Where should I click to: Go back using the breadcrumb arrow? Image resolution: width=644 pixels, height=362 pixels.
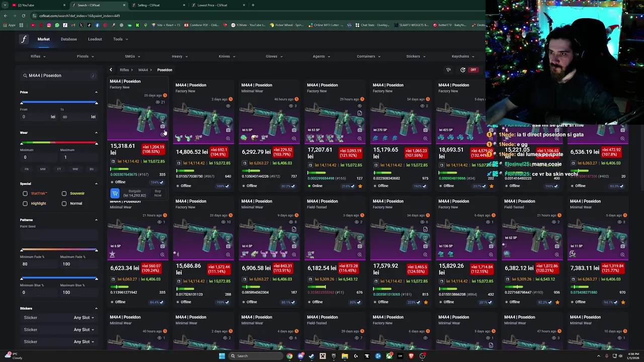111,70
